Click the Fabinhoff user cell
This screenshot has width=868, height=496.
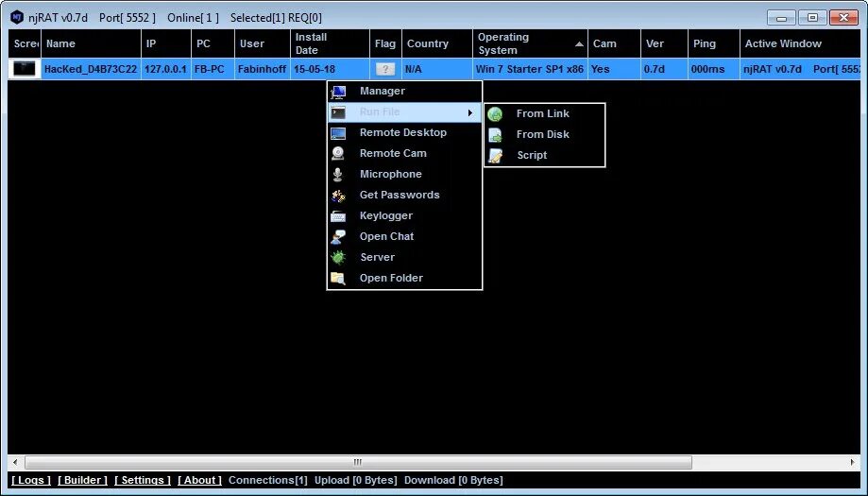(262, 69)
